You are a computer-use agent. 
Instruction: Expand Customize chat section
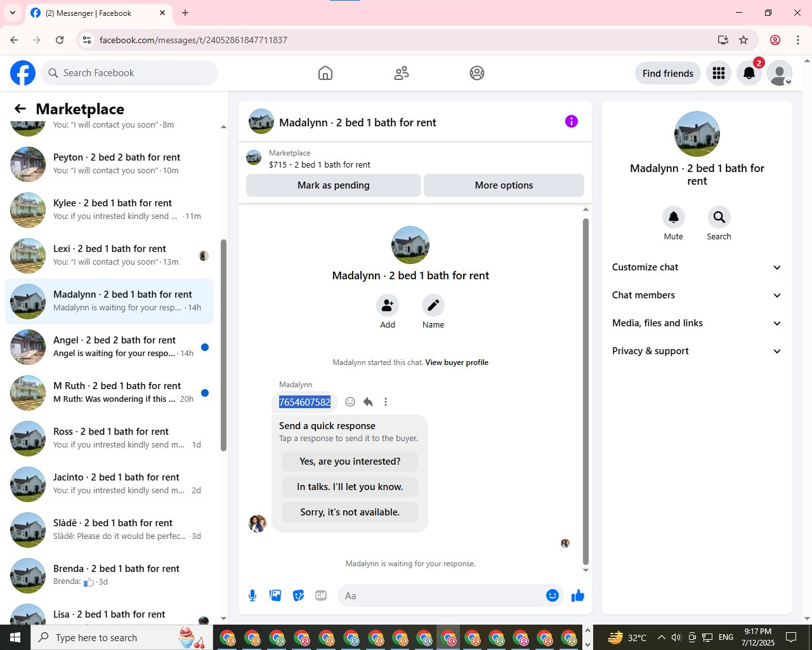[x=697, y=267]
